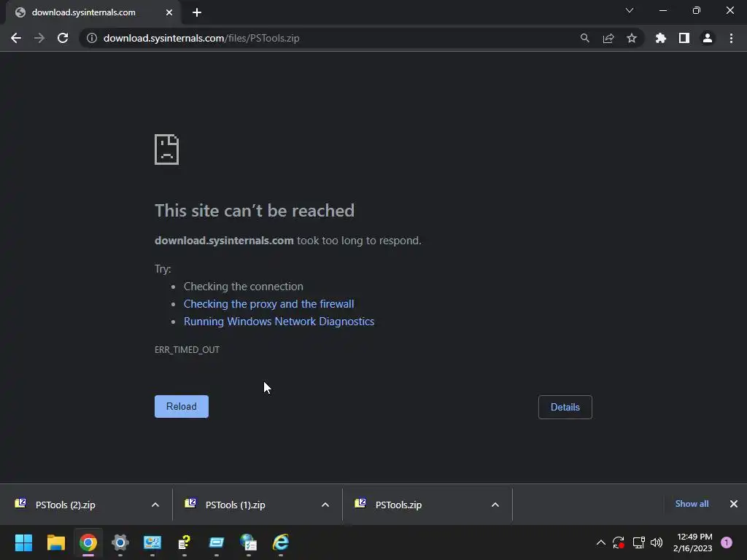View site information icon in address bar

tap(92, 38)
